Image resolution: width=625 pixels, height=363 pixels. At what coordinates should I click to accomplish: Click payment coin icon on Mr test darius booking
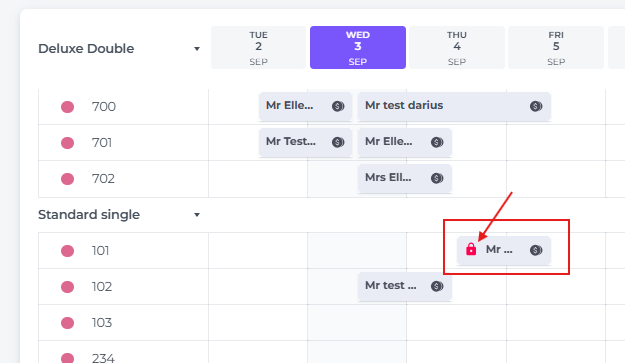point(536,106)
